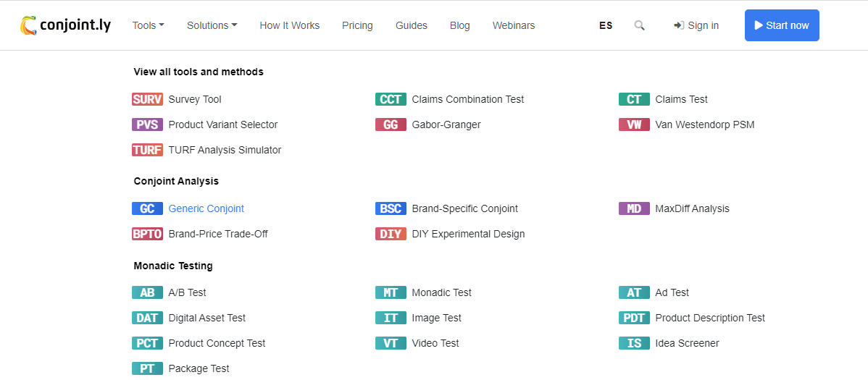
Task: Open Product Description Test link
Action: (710, 318)
